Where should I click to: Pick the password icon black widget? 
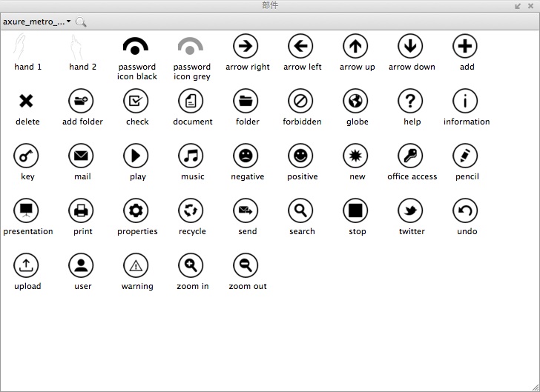136,46
